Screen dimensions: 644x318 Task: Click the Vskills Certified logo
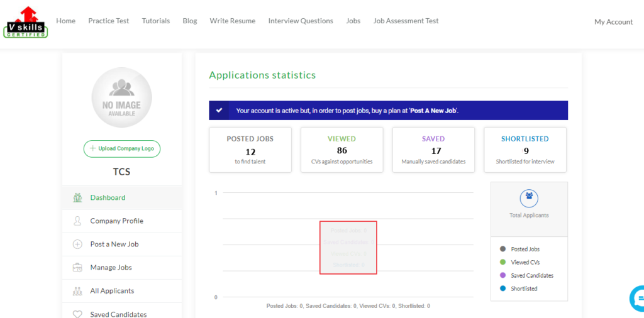coord(25,22)
